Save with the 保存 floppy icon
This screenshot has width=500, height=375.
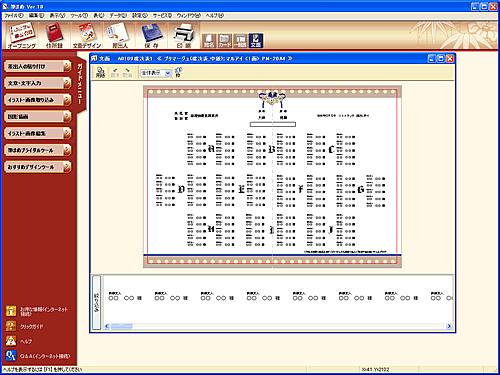[x=152, y=35]
